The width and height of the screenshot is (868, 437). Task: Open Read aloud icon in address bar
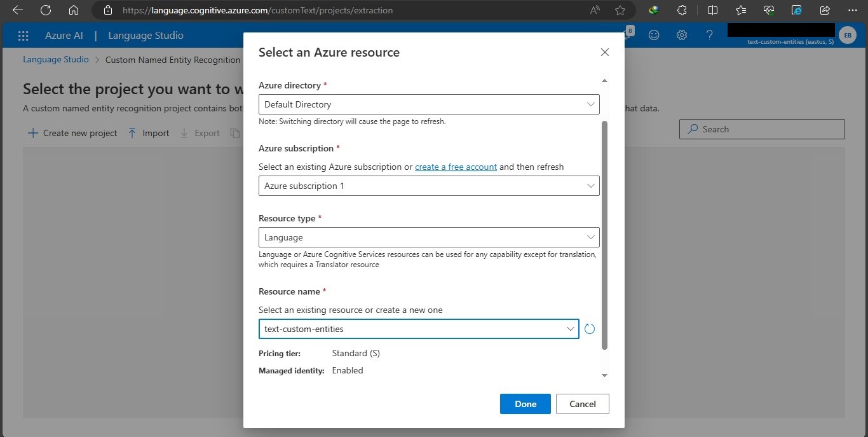coord(595,10)
